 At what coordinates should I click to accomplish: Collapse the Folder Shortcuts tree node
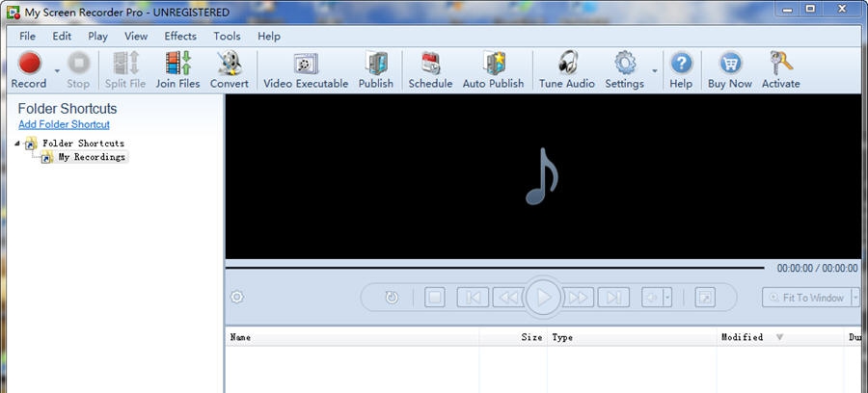(17, 144)
